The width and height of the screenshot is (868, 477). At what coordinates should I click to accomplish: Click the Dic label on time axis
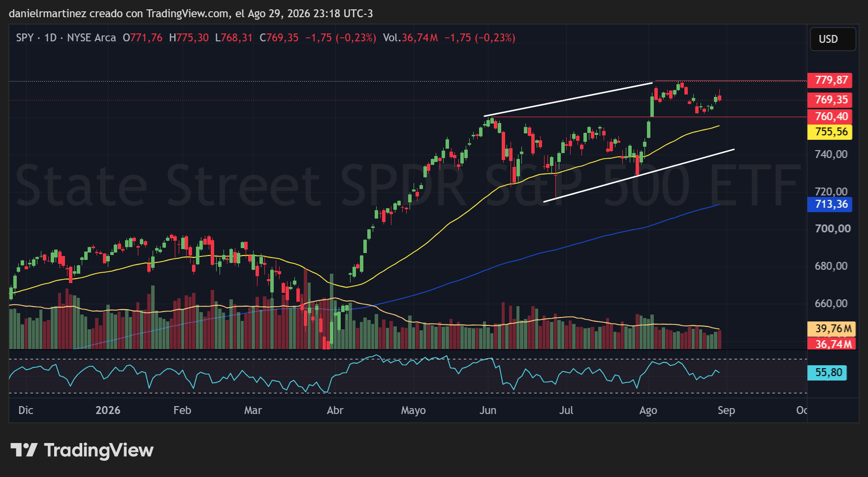[x=26, y=411]
